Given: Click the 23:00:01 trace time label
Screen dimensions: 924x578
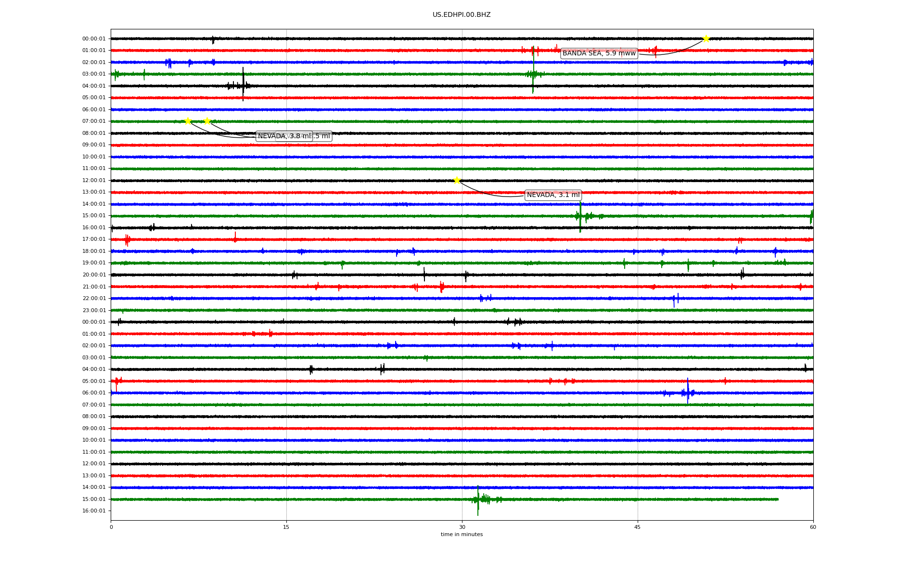Looking at the screenshot, I should [x=94, y=310].
